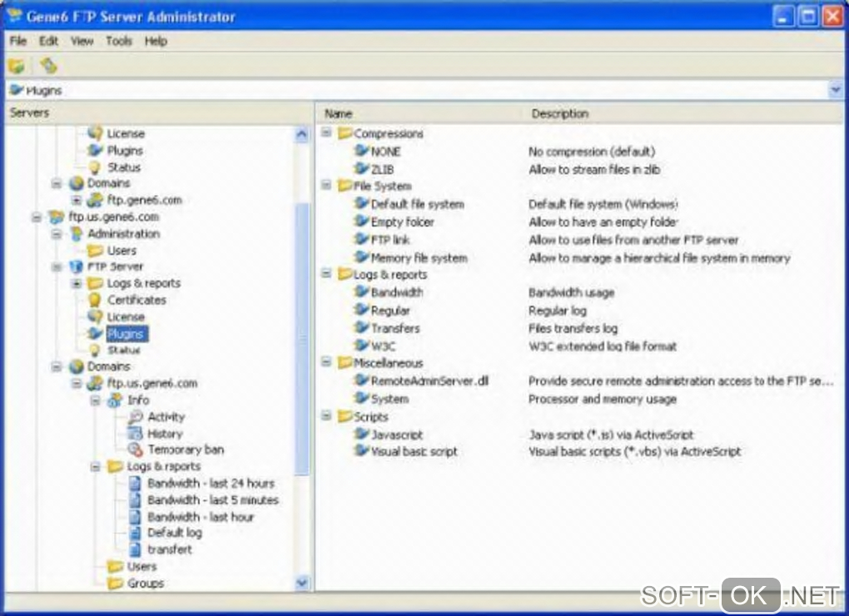Click the Compressions folder icon
Image resolution: width=849 pixels, height=616 pixels.
(345, 132)
